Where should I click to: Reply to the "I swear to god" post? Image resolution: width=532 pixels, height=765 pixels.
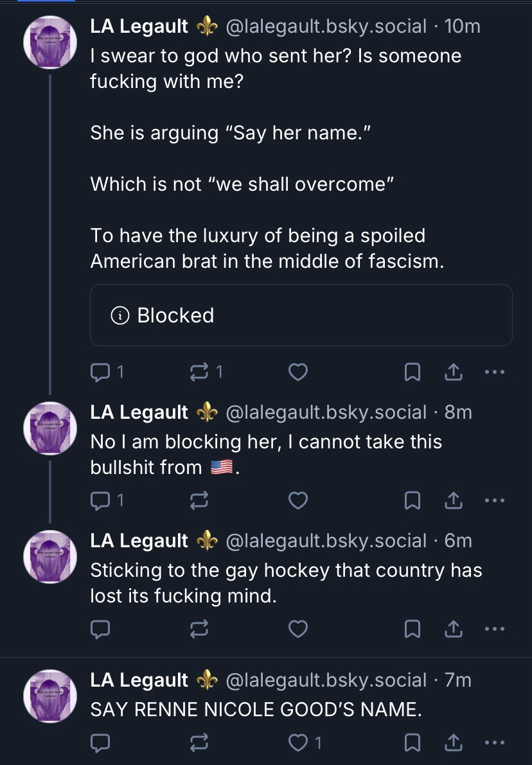[x=101, y=372]
